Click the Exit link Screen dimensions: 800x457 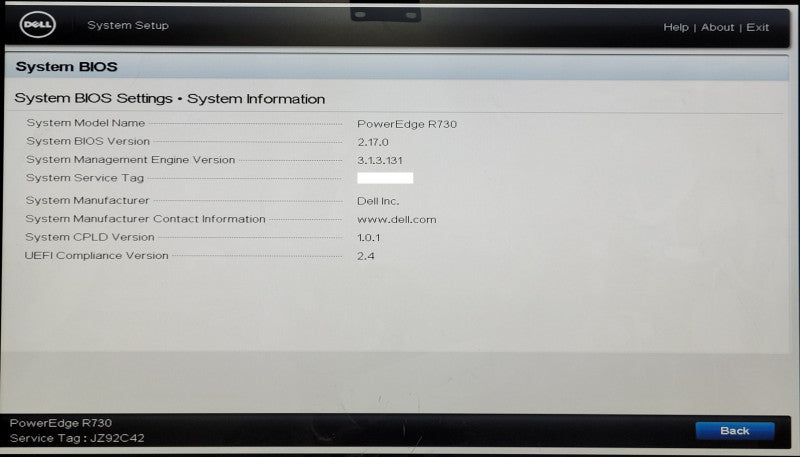tap(757, 28)
